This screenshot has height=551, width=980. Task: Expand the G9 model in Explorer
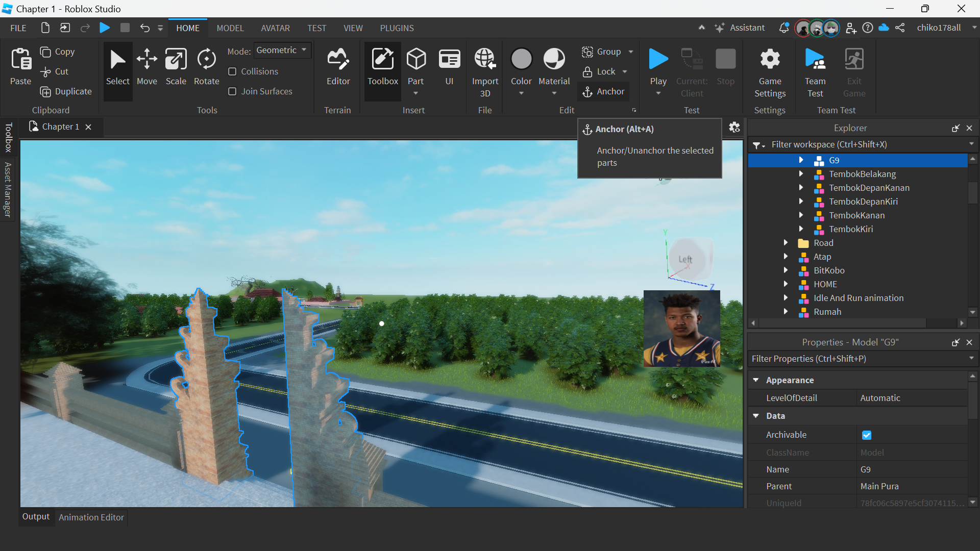(x=800, y=160)
